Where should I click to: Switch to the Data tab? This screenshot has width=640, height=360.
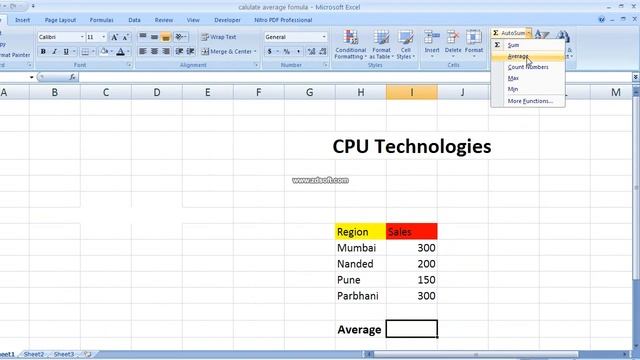point(134,20)
